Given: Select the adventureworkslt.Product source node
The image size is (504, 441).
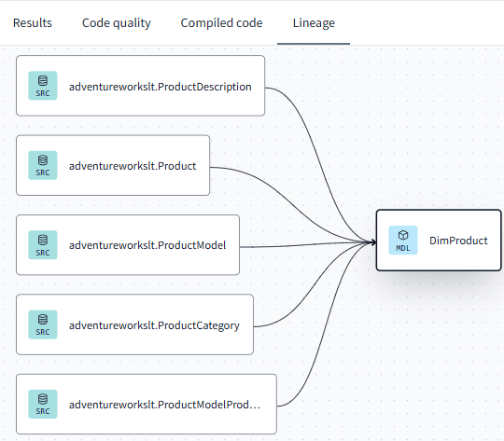Looking at the screenshot, I should click(x=113, y=165).
